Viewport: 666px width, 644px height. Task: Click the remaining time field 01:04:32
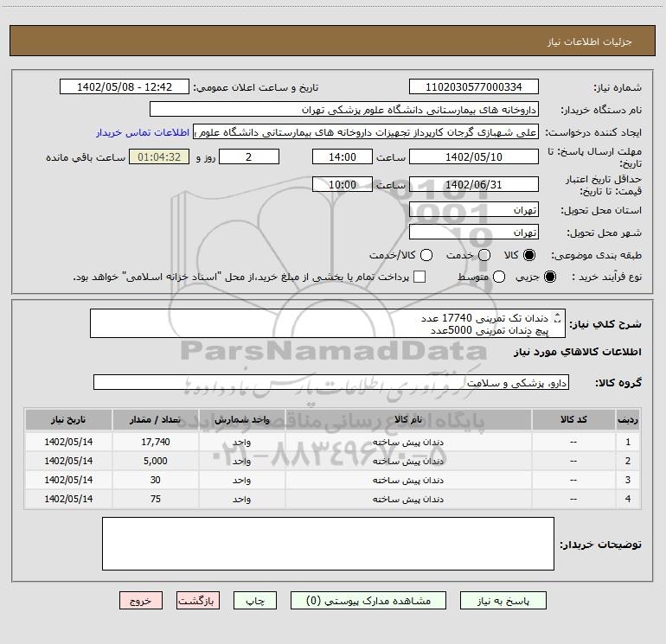[159, 156]
